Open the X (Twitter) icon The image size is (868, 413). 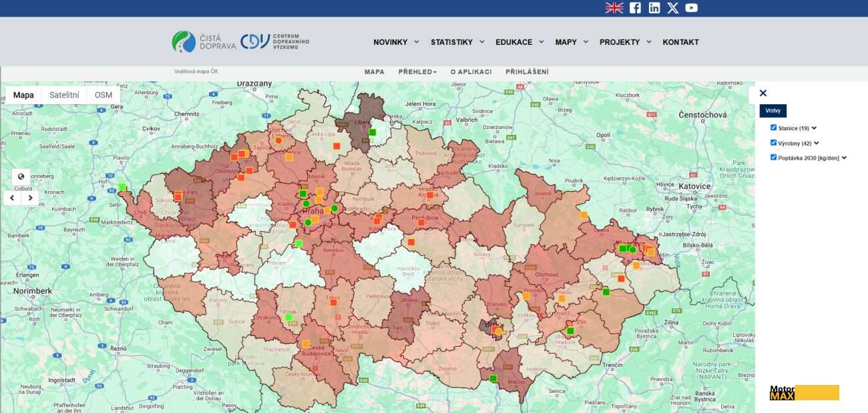[x=673, y=8]
